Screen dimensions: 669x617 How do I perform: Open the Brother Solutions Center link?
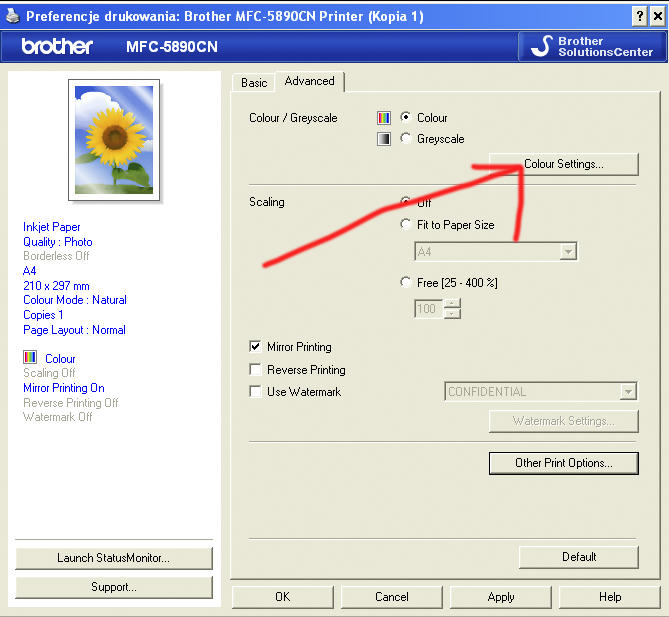(593, 47)
